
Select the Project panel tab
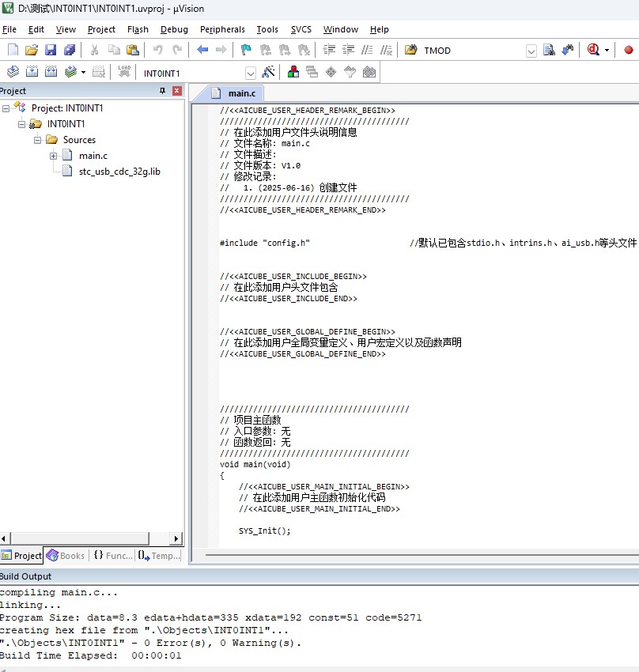(21, 556)
